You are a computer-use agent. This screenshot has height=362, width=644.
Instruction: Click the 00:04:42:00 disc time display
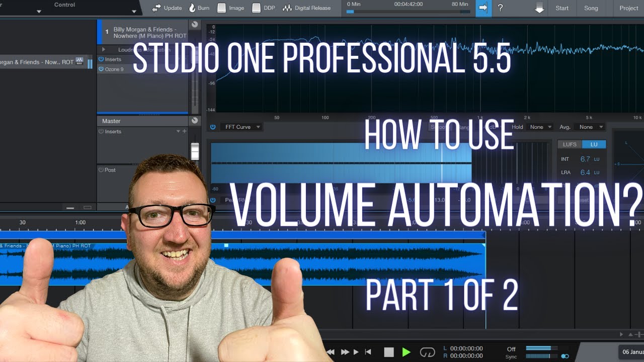point(408,4)
